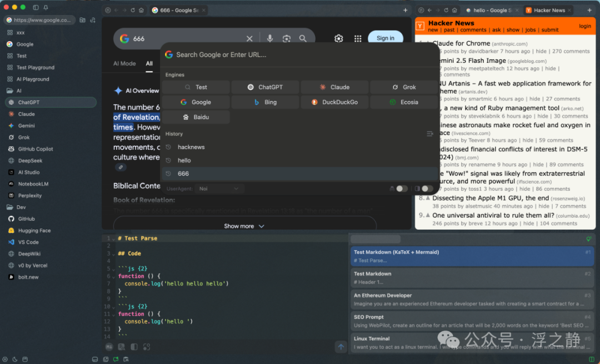Click the pin icon at the window top

click(x=46, y=7)
